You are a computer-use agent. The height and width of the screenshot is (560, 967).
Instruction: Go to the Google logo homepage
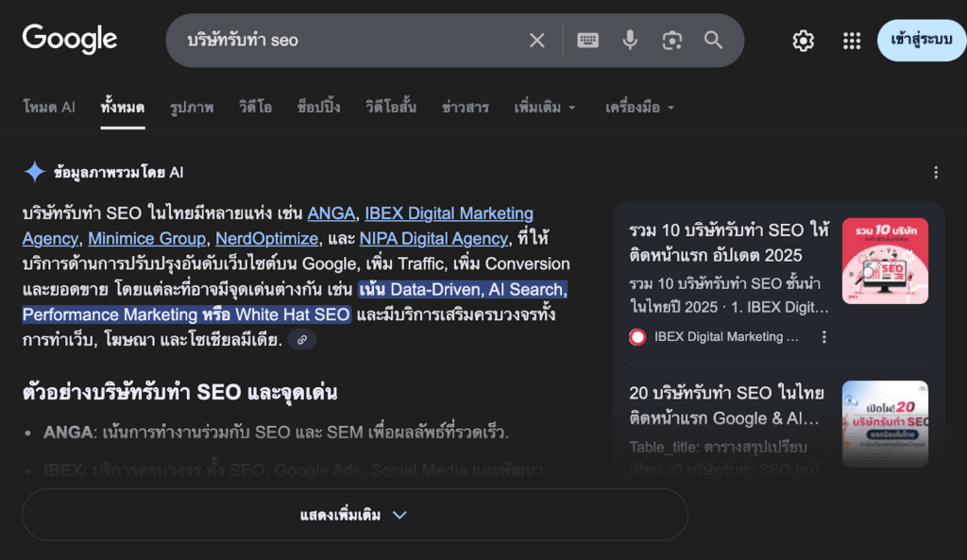tap(70, 40)
